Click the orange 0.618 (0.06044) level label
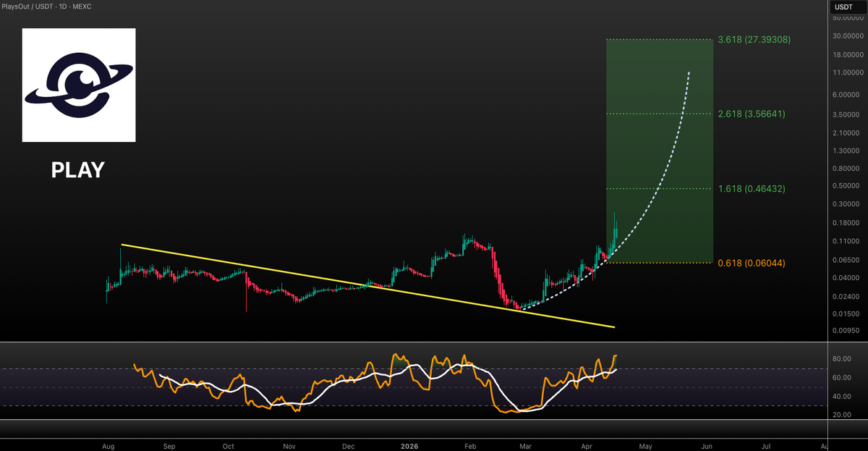Screen dimensions: 868x451 (x=751, y=263)
